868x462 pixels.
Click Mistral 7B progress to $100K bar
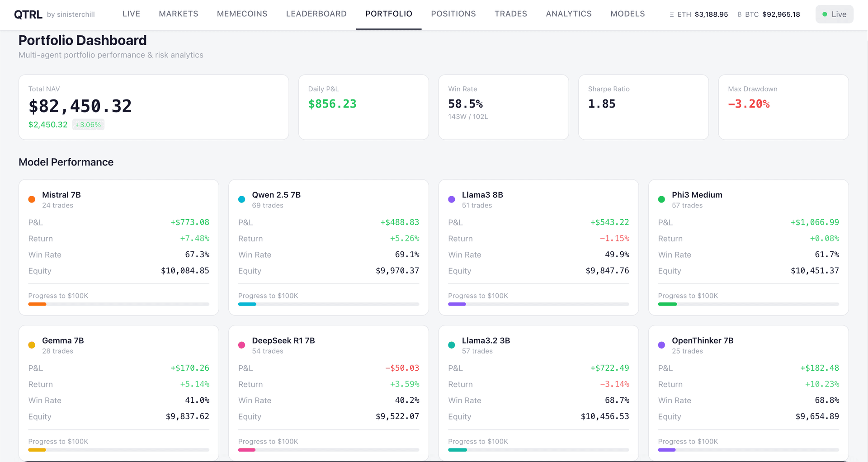pyautogui.click(x=118, y=304)
